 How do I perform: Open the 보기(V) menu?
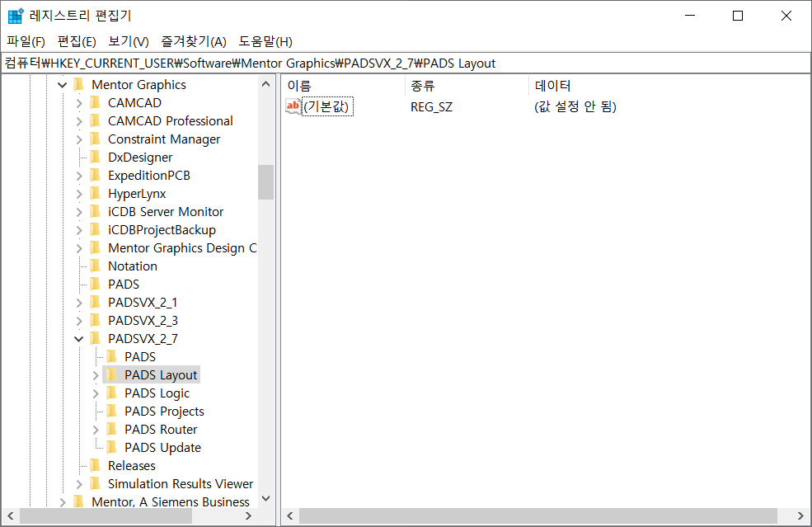coord(128,41)
